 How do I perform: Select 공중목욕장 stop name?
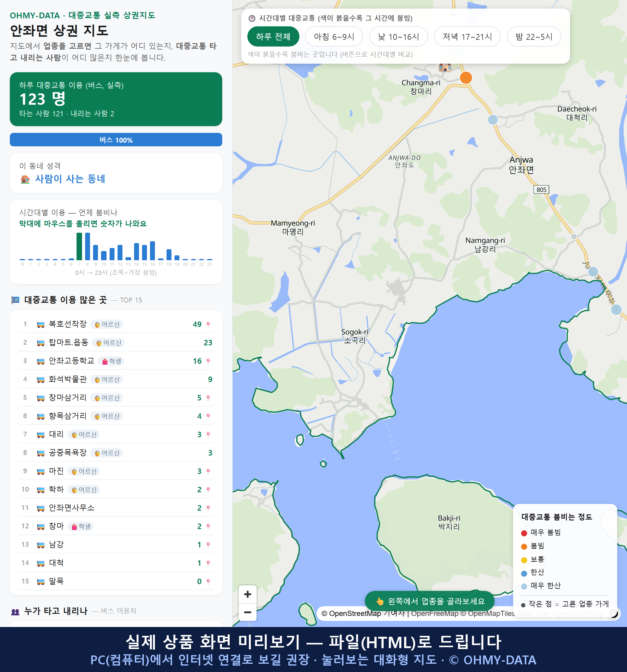(68, 452)
